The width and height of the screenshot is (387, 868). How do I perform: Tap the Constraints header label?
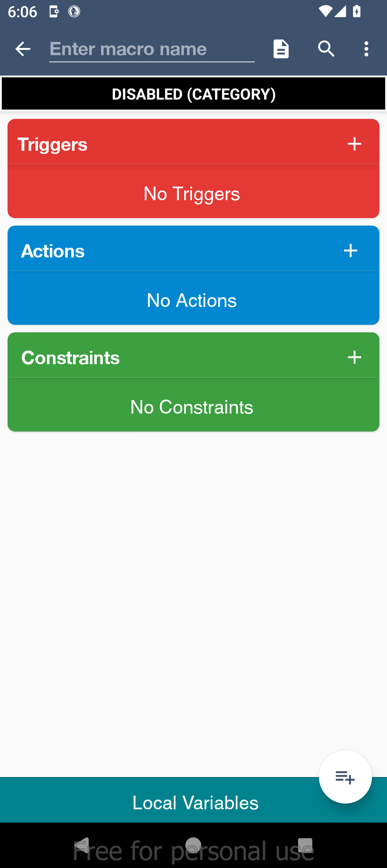[x=71, y=358]
